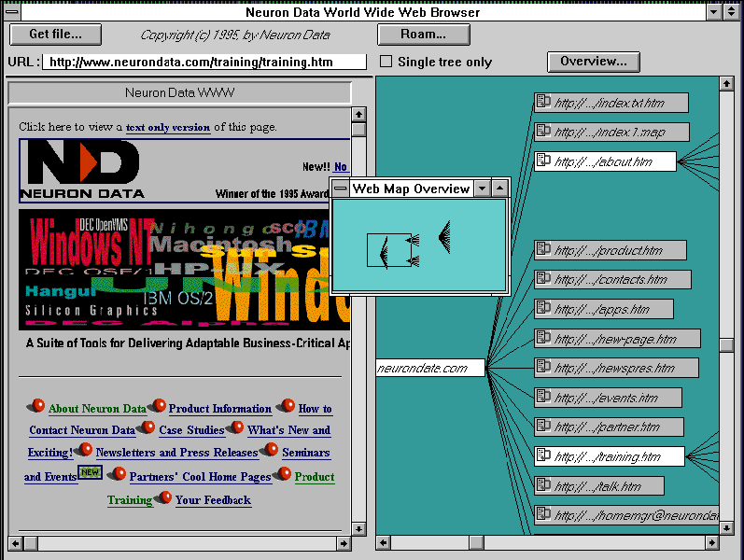Click the page icon of events.htm node
This screenshot has height=560, width=744.
543,397
